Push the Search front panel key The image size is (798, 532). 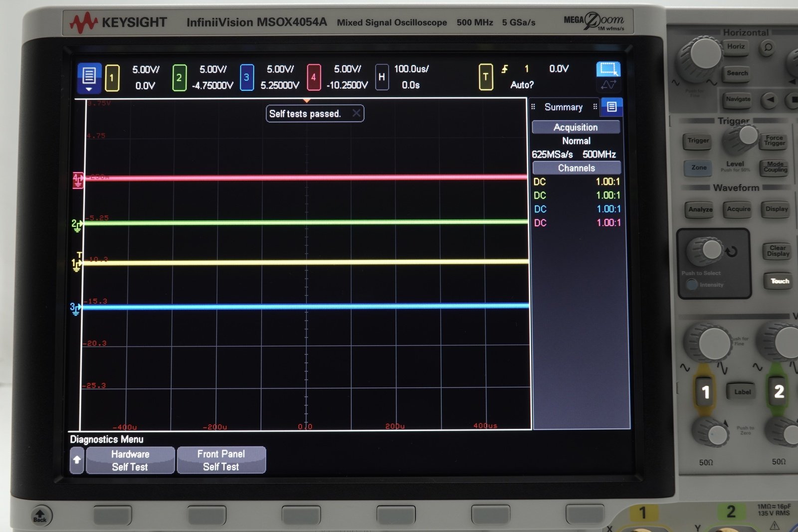pos(737,73)
